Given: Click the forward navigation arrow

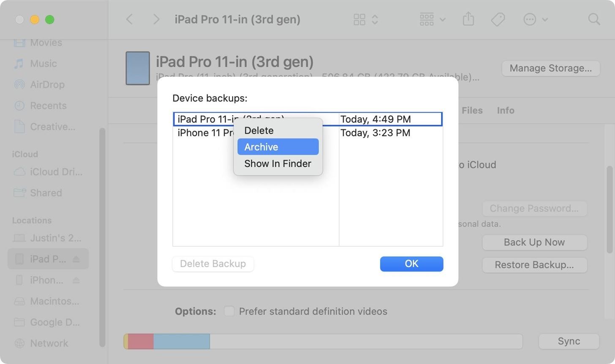Looking at the screenshot, I should [156, 19].
